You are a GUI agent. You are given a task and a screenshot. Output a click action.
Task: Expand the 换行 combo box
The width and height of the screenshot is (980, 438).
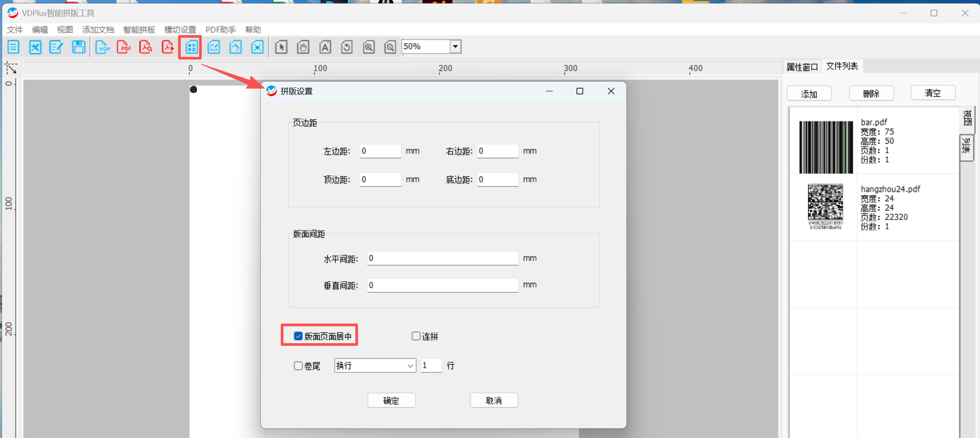[410, 366]
